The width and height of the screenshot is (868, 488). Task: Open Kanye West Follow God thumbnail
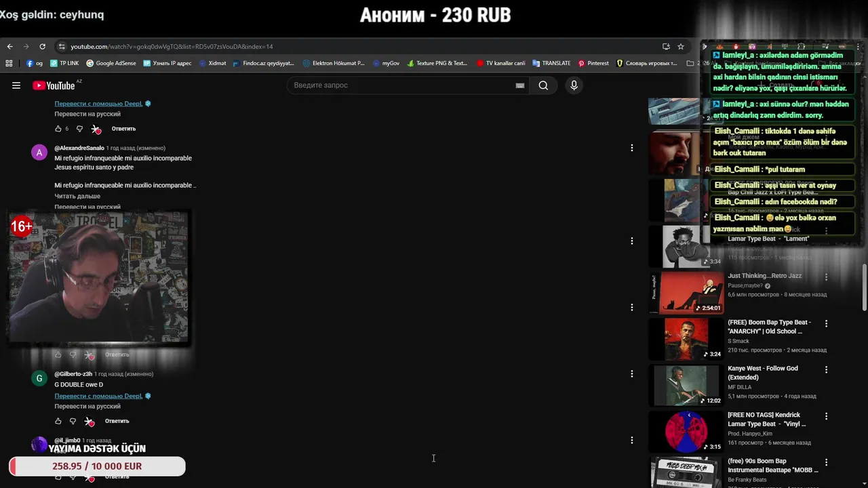click(687, 385)
